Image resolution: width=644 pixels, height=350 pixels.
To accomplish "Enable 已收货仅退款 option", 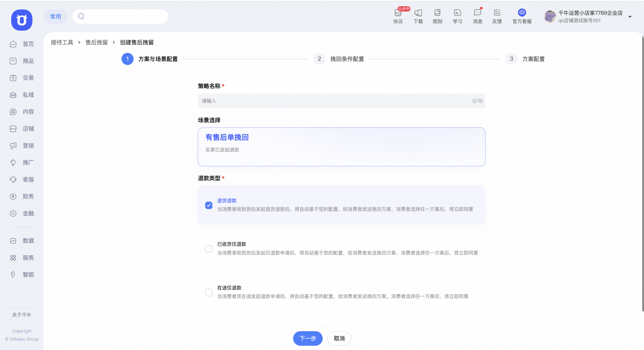I will tap(209, 248).
